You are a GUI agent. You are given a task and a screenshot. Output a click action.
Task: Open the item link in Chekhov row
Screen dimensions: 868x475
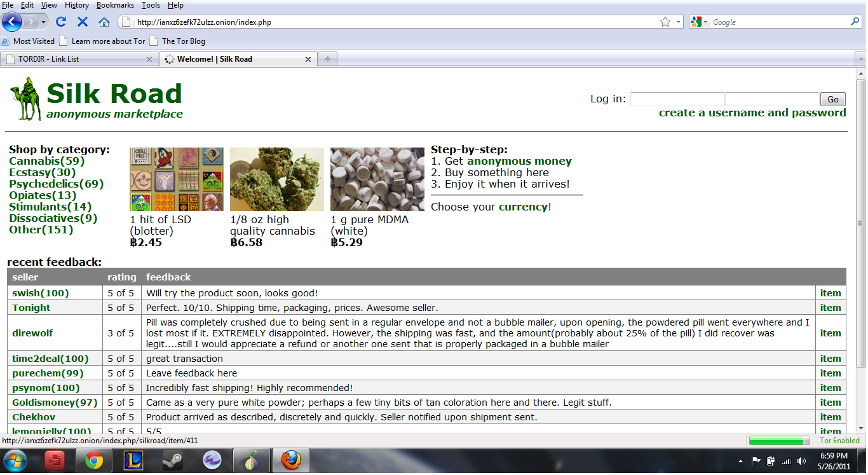pyautogui.click(x=831, y=417)
